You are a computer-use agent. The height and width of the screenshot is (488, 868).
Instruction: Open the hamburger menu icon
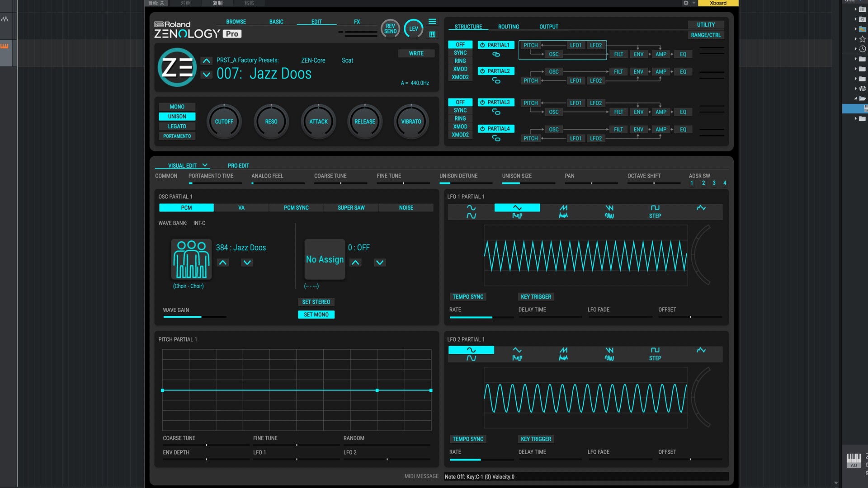coord(432,22)
